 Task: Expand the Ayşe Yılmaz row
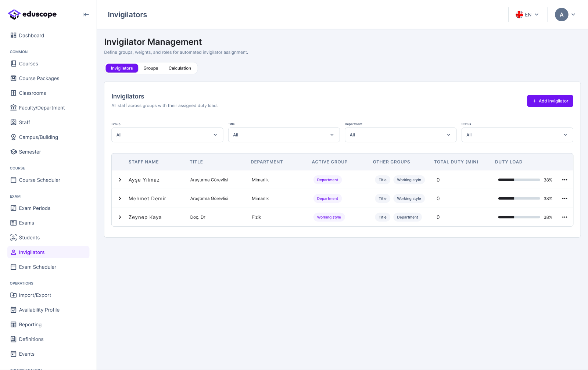click(x=120, y=180)
